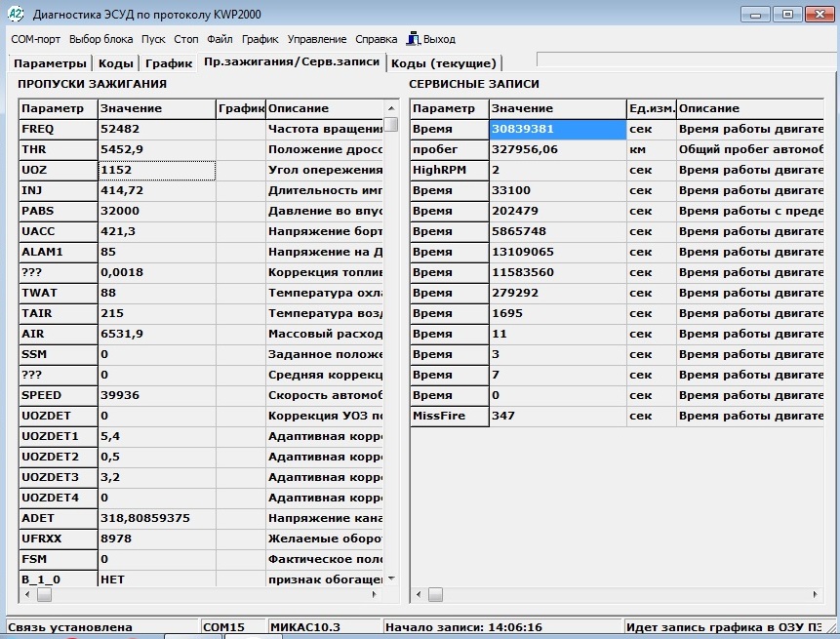Open the COM-порт menu
Image resolution: width=840 pixels, height=639 pixels.
tap(35, 39)
